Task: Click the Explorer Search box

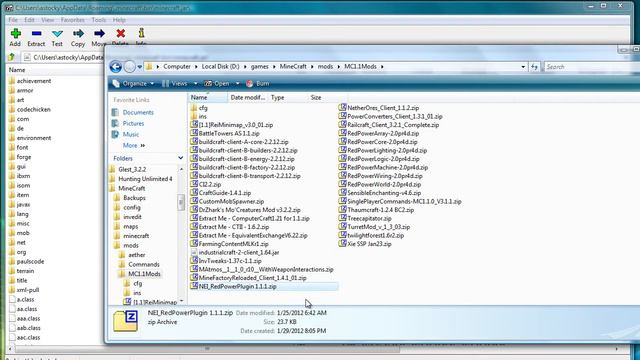Action: 592,67
